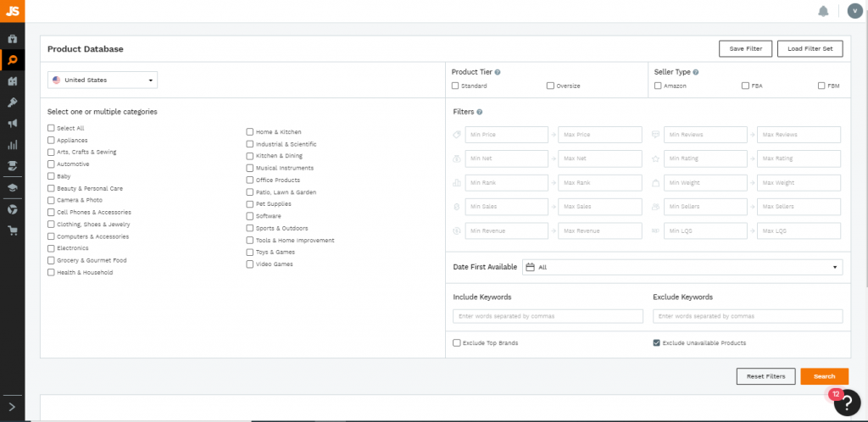Check the Appliances category
This screenshot has width=868, height=422.
click(x=51, y=140)
